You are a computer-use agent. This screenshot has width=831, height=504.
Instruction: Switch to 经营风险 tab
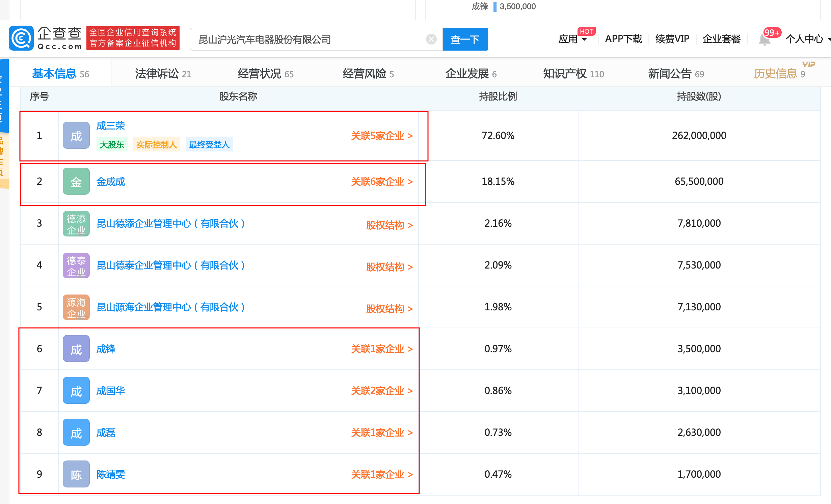coord(368,74)
